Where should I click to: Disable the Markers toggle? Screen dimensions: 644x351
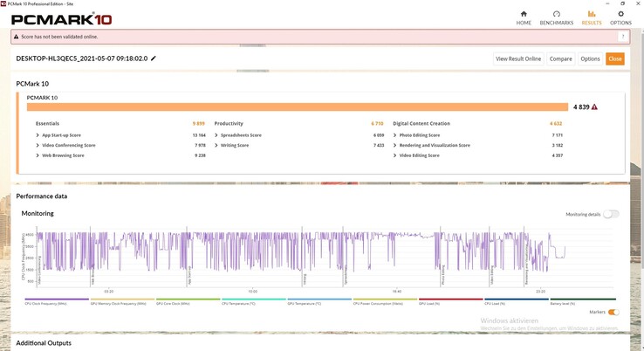pos(613,312)
